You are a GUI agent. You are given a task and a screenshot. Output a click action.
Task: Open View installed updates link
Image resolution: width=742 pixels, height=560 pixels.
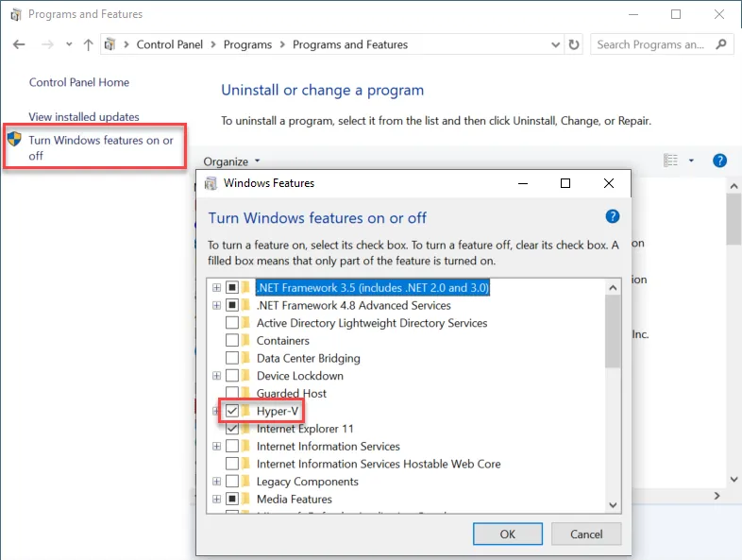point(84,117)
